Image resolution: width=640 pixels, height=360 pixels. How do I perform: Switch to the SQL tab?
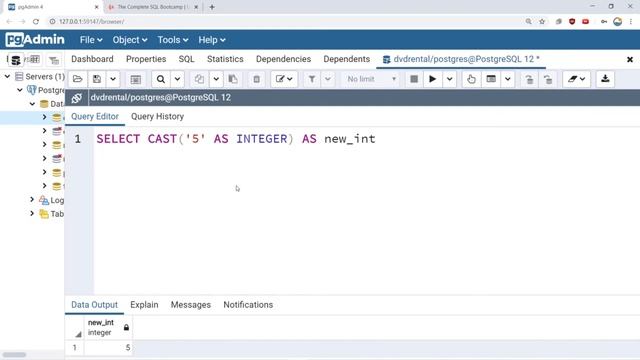pos(187,59)
